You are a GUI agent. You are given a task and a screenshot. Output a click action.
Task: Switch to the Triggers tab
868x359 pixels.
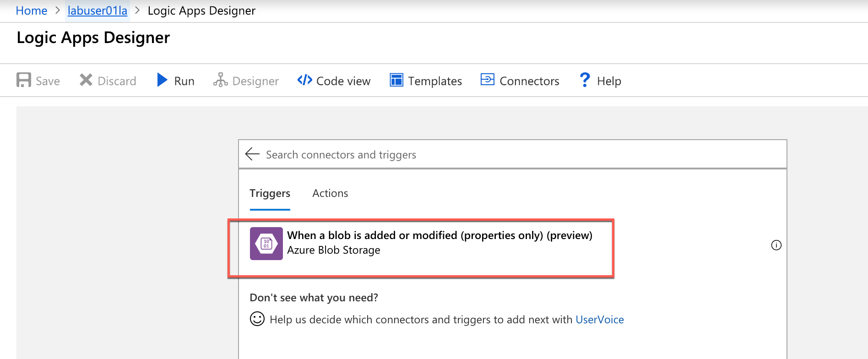tap(270, 193)
